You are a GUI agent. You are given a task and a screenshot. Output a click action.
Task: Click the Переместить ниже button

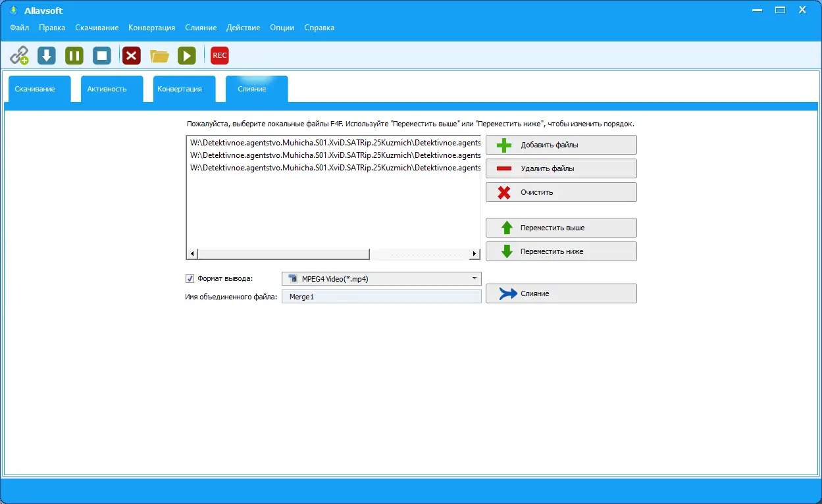click(561, 251)
